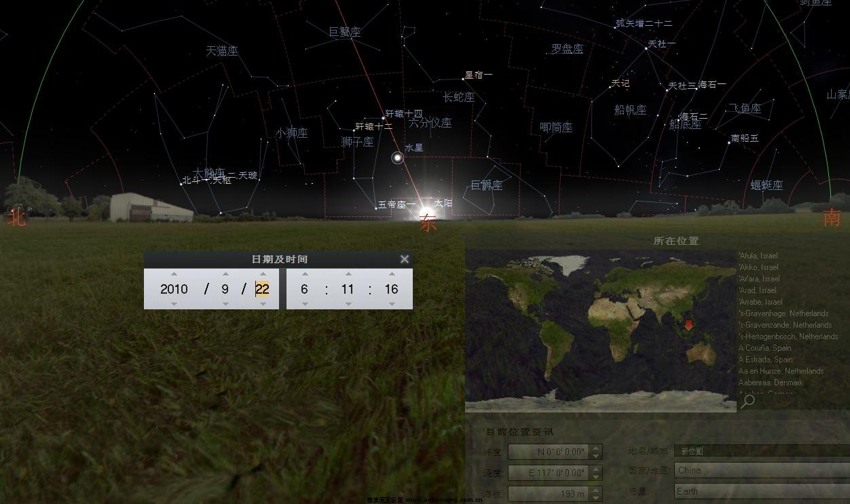This screenshot has height=504, width=850.
Task: Click the magnifier search icon below city list
Action: [747, 401]
